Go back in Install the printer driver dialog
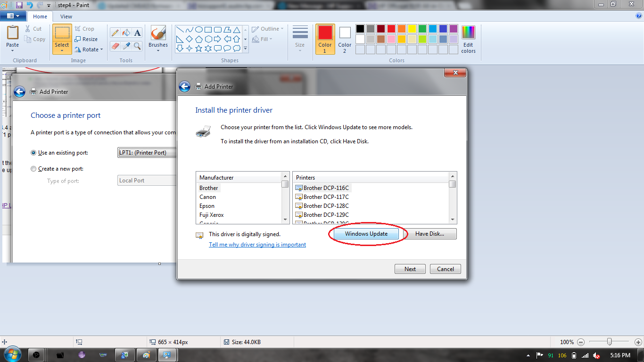The height and width of the screenshot is (362, 644). pyautogui.click(x=185, y=87)
